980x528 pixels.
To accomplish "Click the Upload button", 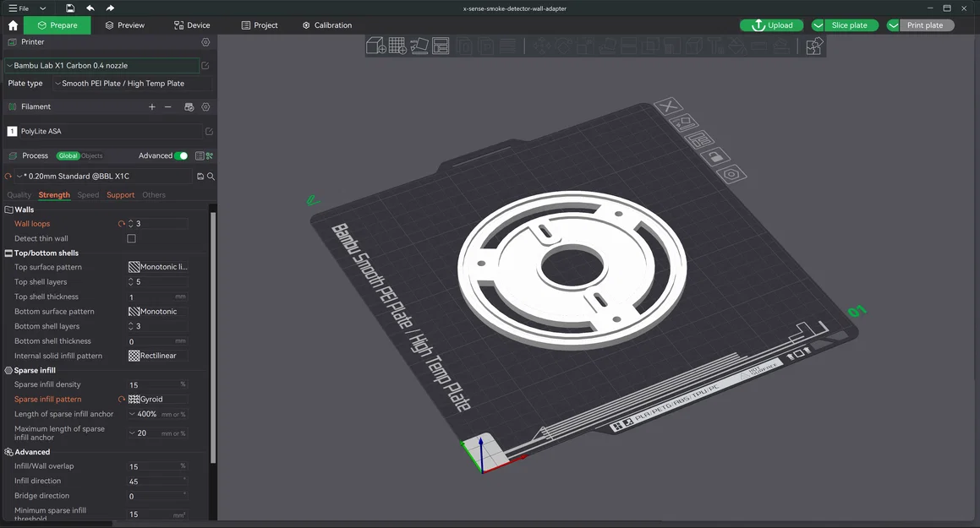I will 772,25.
